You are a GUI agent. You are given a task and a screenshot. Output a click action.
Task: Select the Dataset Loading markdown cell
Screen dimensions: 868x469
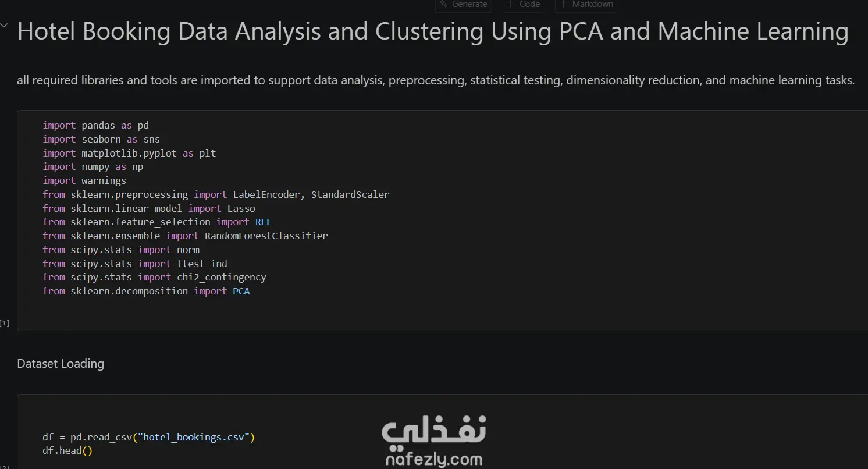click(61, 364)
